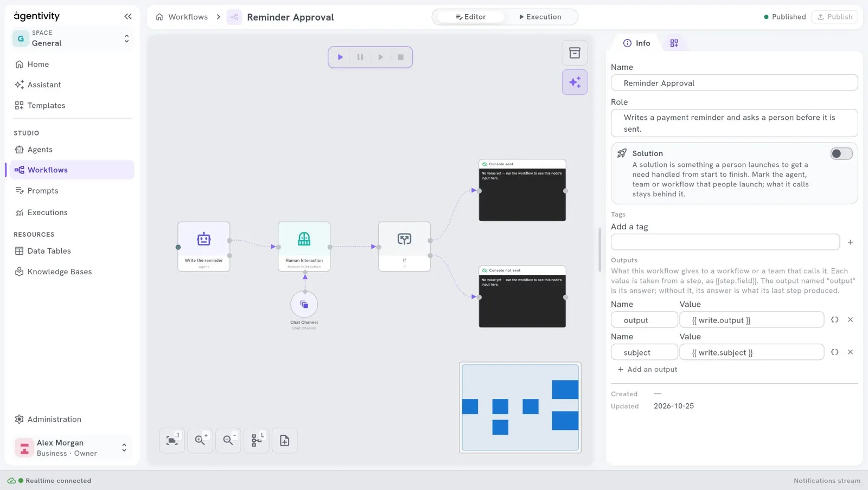Image resolution: width=868 pixels, height=490 pixels.
Task: Open the Info tab
Action: 637,43
